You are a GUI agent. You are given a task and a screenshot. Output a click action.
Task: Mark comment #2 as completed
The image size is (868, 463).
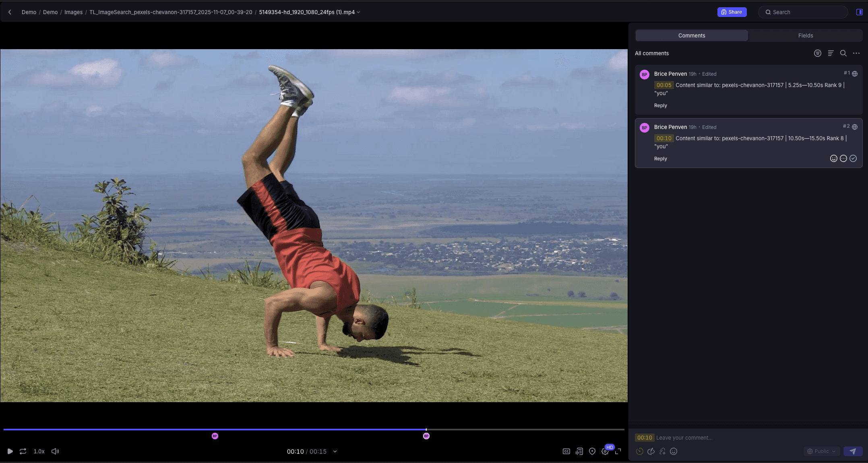pyautogui.click(x=853, y=158)
